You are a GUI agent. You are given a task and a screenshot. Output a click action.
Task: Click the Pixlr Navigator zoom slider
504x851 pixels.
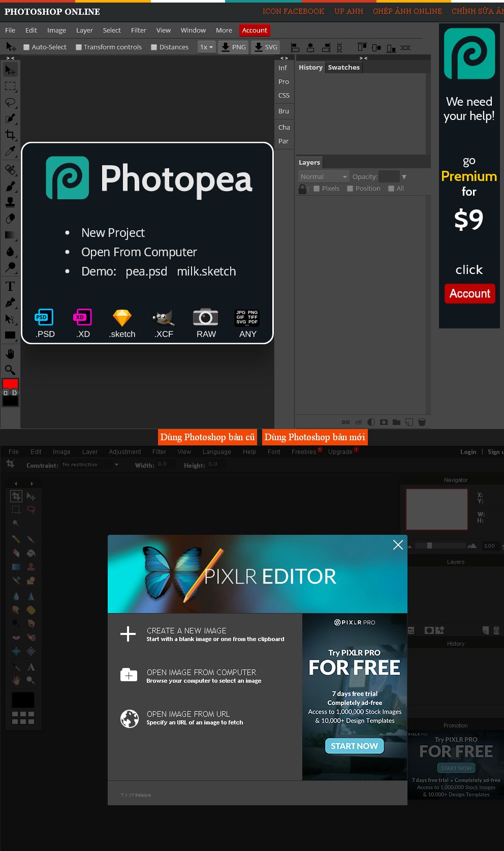pos(440,545)
